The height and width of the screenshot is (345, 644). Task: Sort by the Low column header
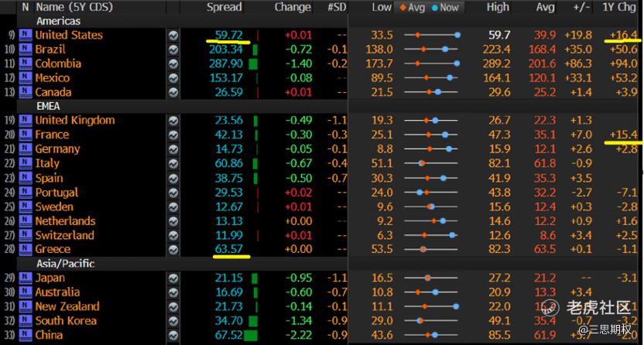coord(382,7)
